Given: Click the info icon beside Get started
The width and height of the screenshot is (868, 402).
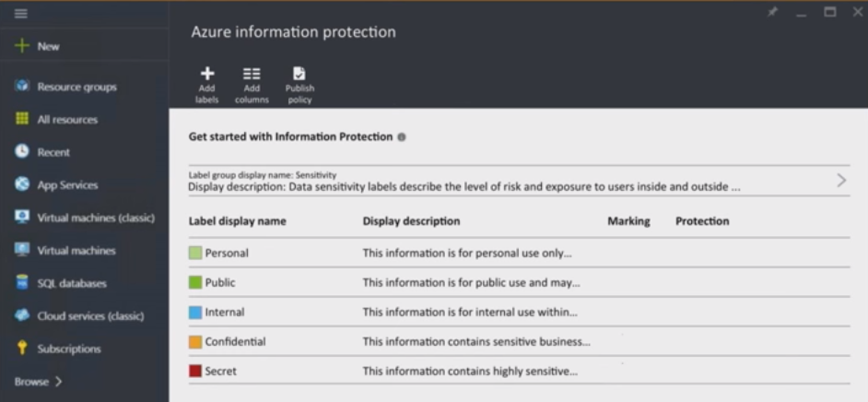Looking at the screenshot, I should [x=402, y=137].
